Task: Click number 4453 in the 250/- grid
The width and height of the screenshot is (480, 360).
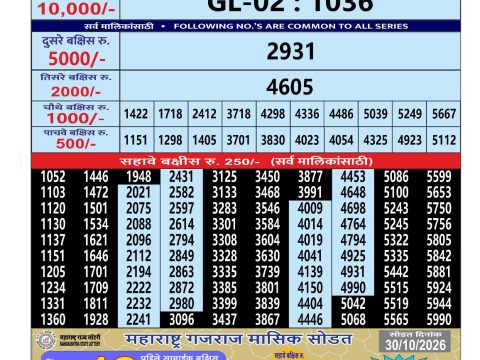Action: tap(353, 177)
